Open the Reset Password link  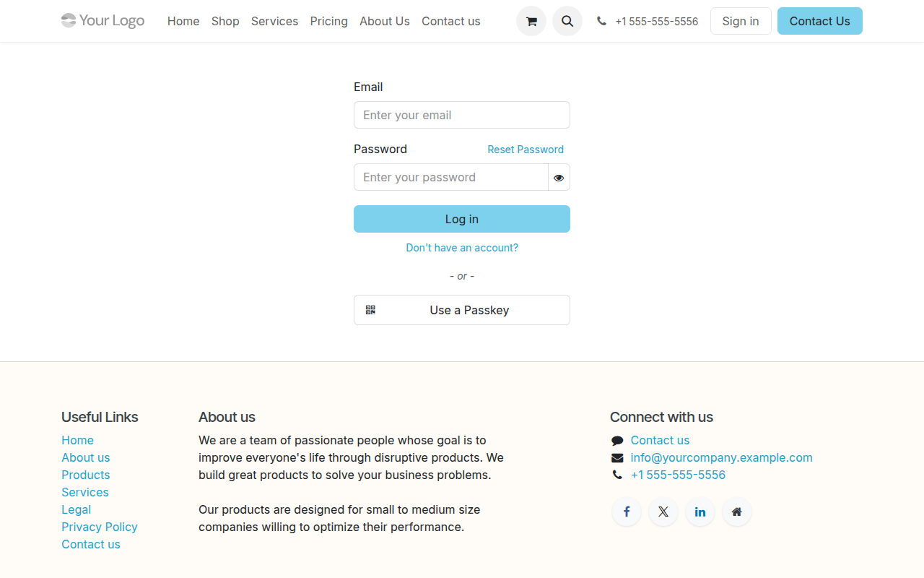click(525, 150)
